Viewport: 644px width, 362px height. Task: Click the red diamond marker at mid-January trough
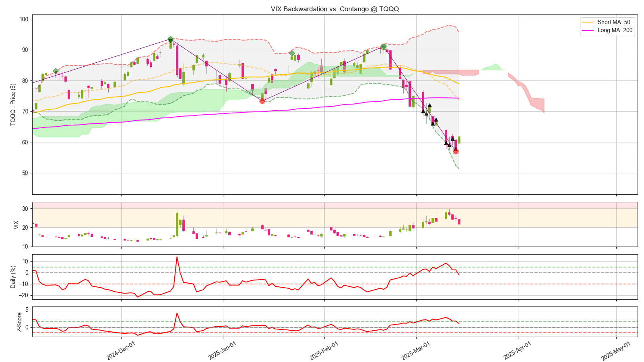click(262, 101)
